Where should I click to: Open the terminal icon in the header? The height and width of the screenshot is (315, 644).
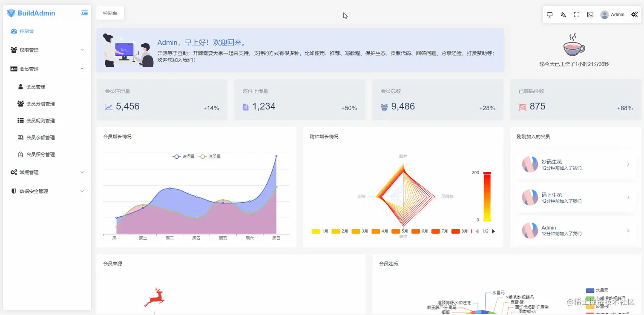coord(590,14)
